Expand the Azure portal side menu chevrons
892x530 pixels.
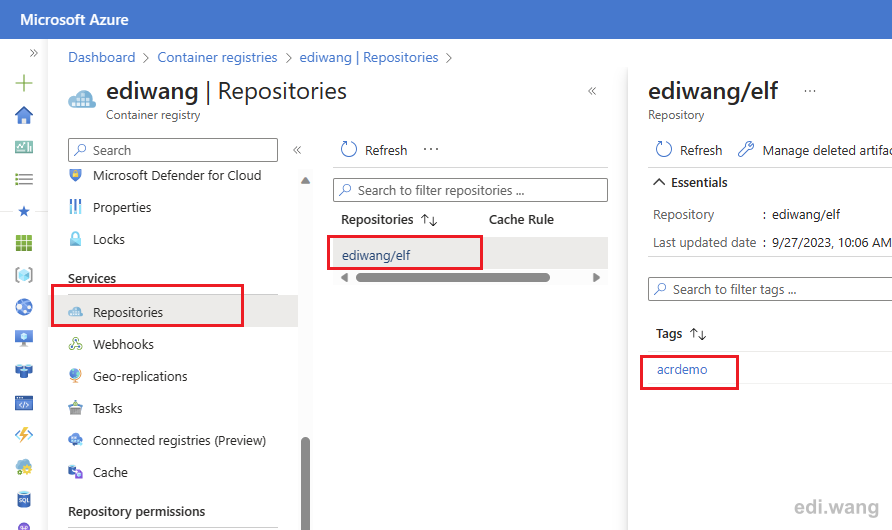[x=34, y=53]
